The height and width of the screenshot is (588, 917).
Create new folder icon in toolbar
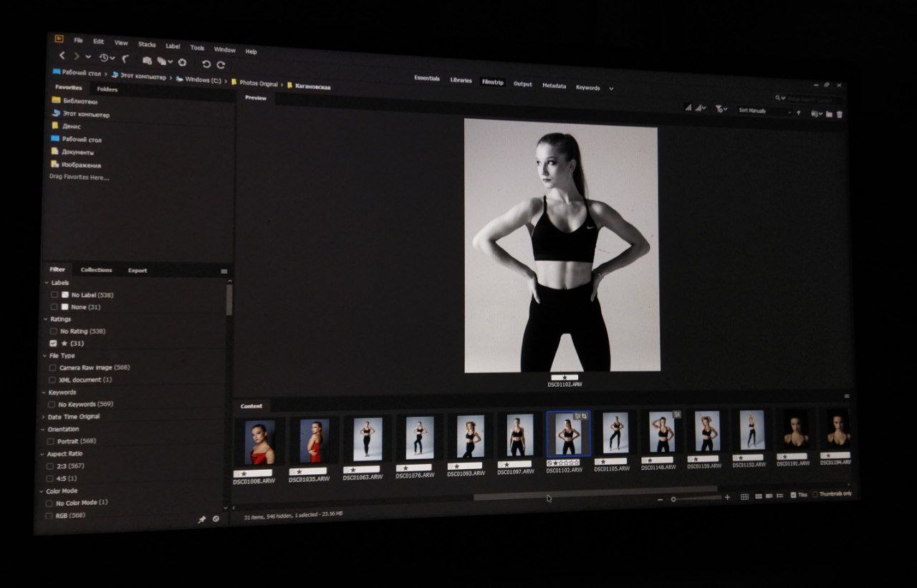(x=829, y=114)
